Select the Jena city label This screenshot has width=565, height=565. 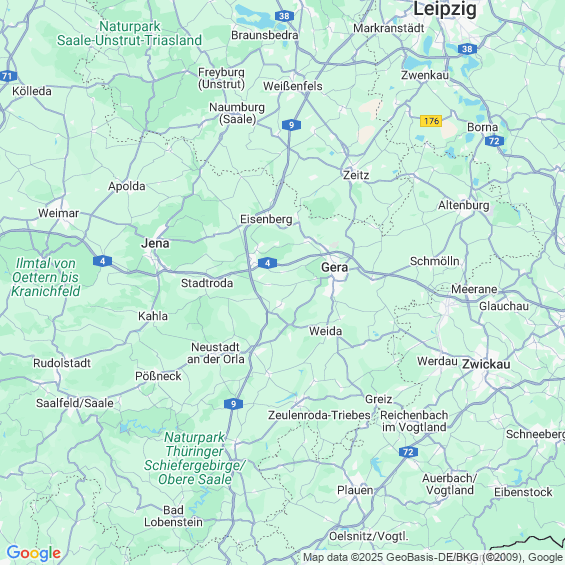(x=155, y=244)
